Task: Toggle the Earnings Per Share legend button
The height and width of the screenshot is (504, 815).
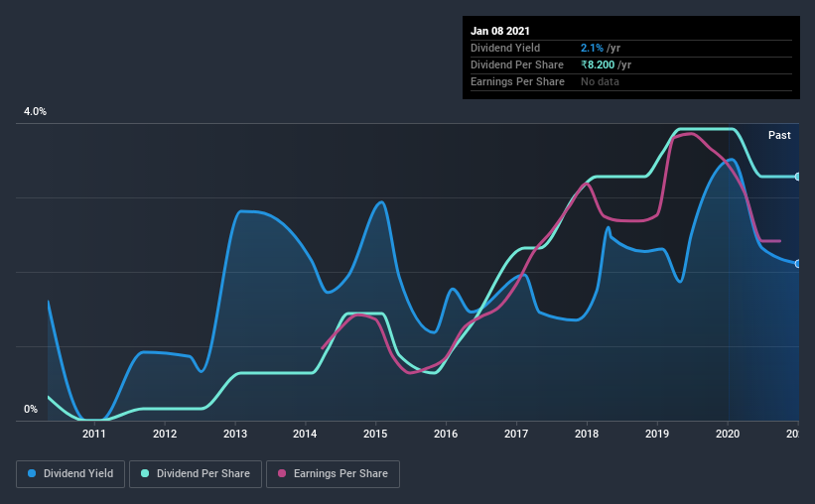Action: tap(334, 474)
